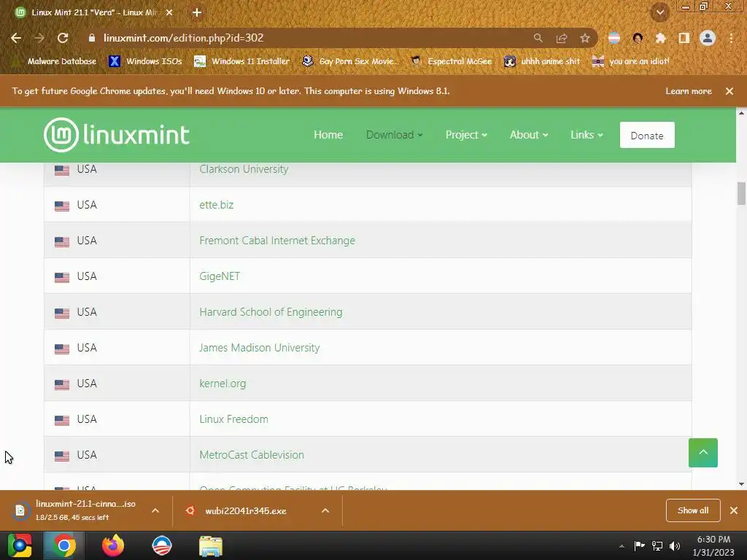
Task: Go back to the previous page
Action: (16, 38)
